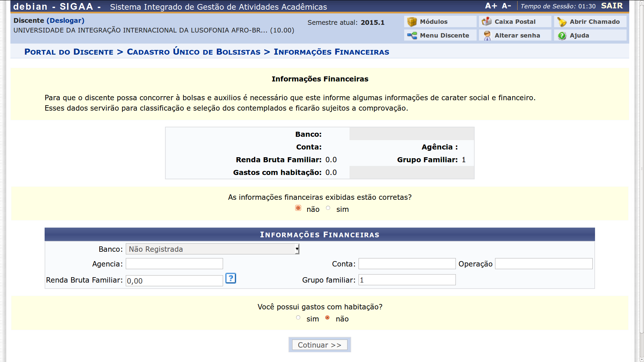Click the Deslogar link
The image size is (644, 362).
click(66, 20)
